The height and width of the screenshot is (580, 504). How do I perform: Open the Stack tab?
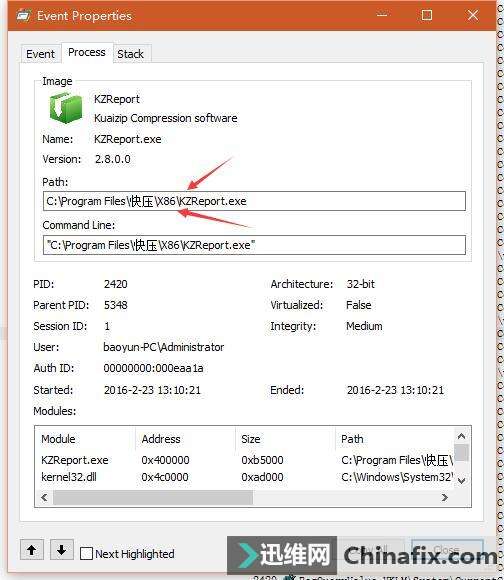pos(131,54)
